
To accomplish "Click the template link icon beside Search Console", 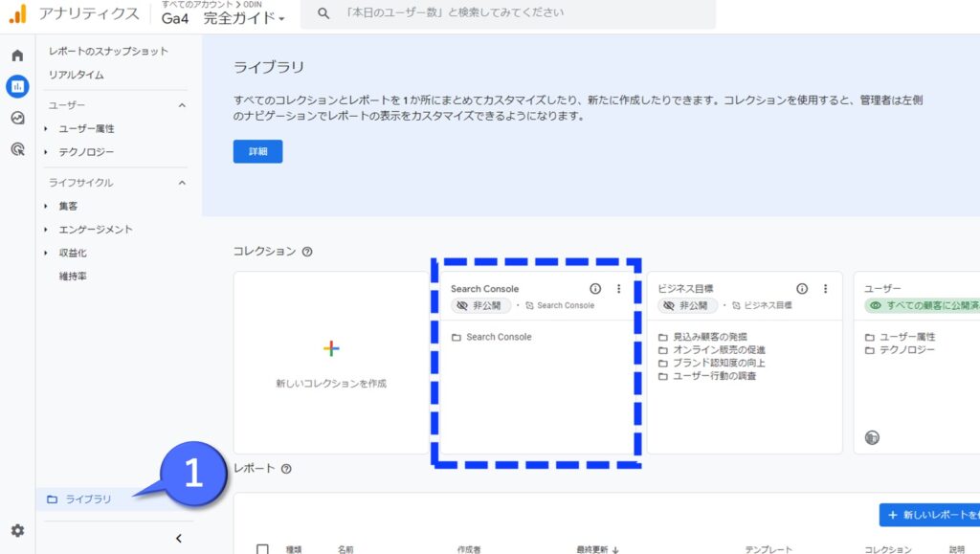I will (529, 305).
